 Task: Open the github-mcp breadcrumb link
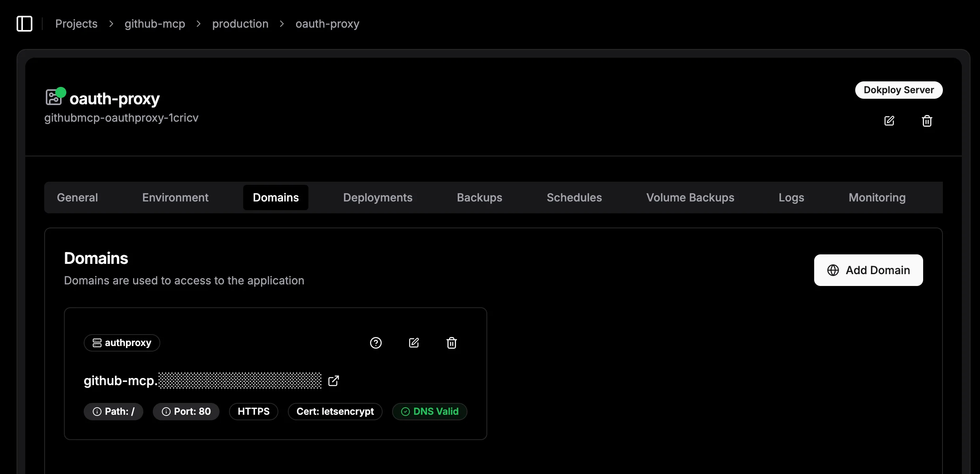pyautogui.click(x=154, y=24)
